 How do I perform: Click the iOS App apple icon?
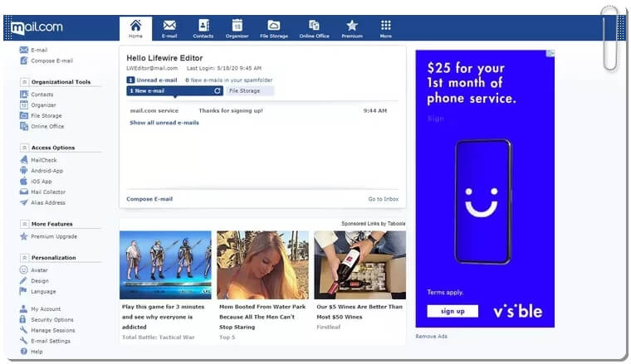(24, 182)
